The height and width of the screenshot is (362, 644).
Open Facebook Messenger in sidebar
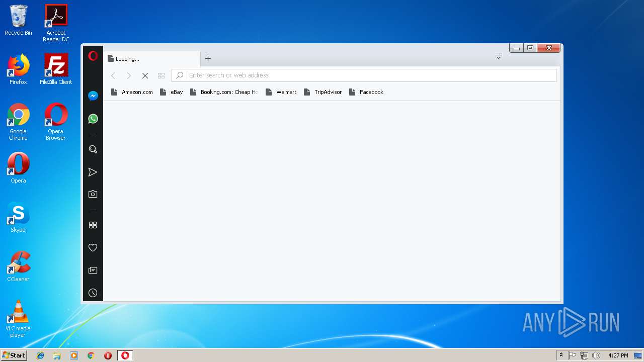tap(93, 96)
